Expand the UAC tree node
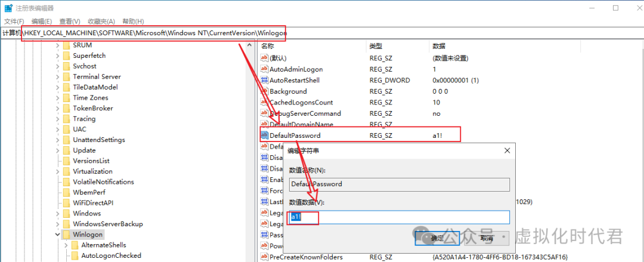 coord(58,130)
